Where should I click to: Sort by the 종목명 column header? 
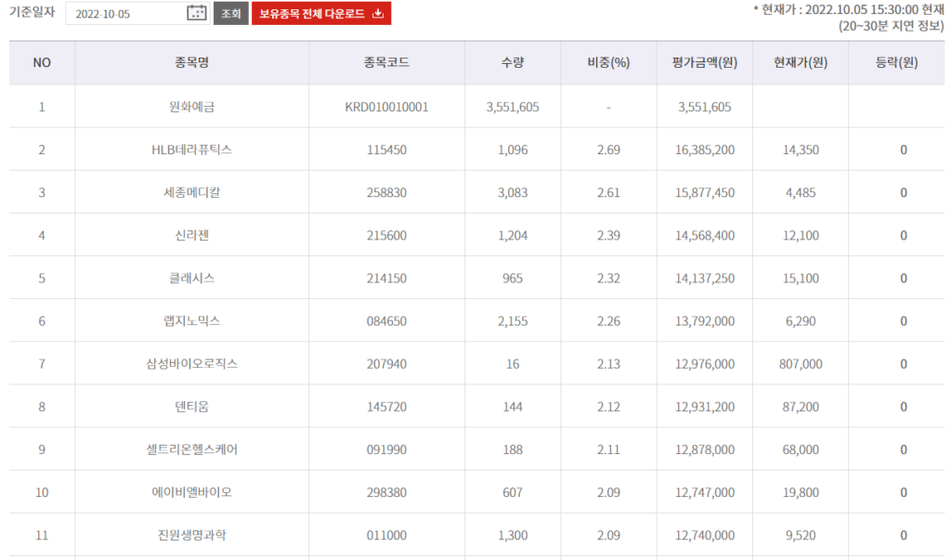191,63
